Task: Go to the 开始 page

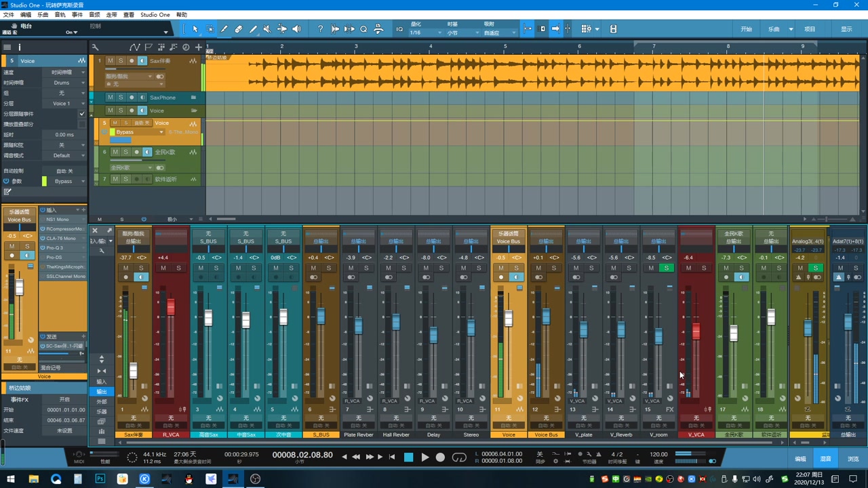Action: [x=746, y=29]
